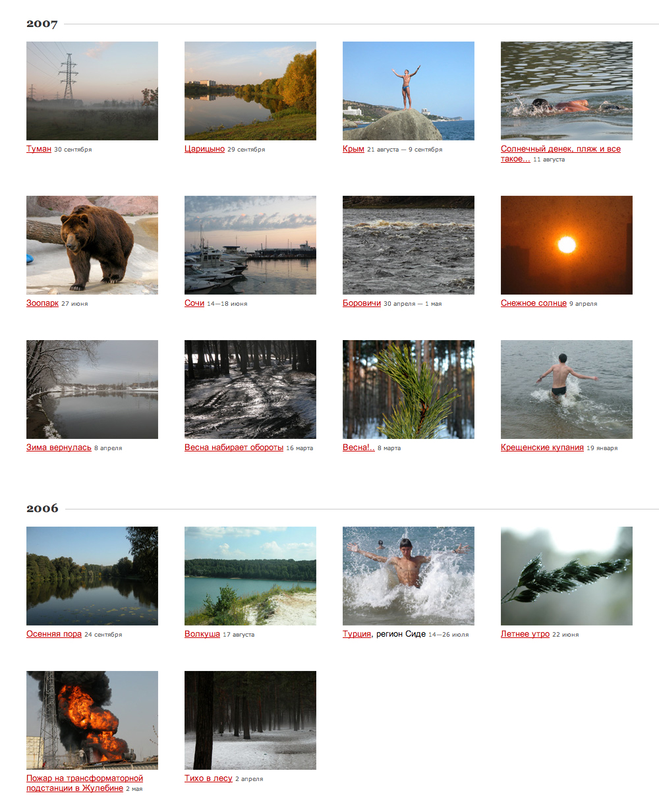Open the Весна набирает обороты link

click(x=234, y=448)
